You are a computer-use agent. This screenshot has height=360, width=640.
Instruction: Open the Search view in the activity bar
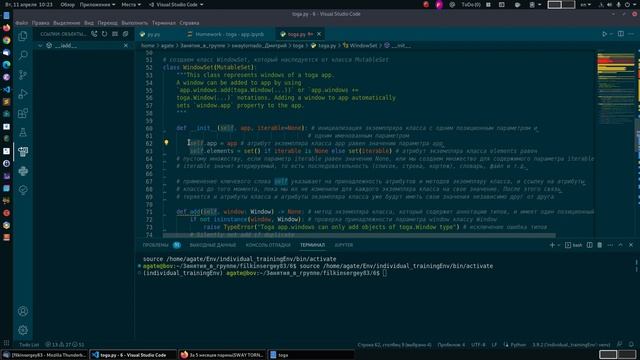(23, 55)
